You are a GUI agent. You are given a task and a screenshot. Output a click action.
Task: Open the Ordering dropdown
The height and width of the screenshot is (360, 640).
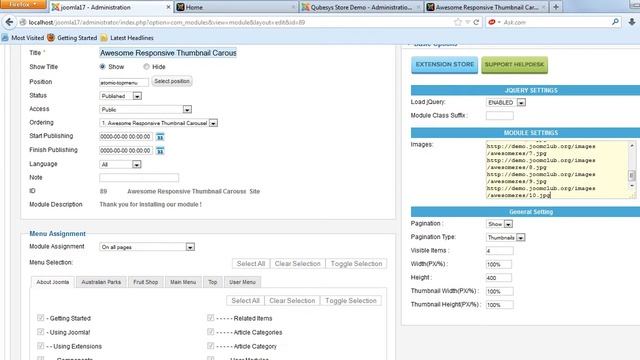(x=159, y=123)
